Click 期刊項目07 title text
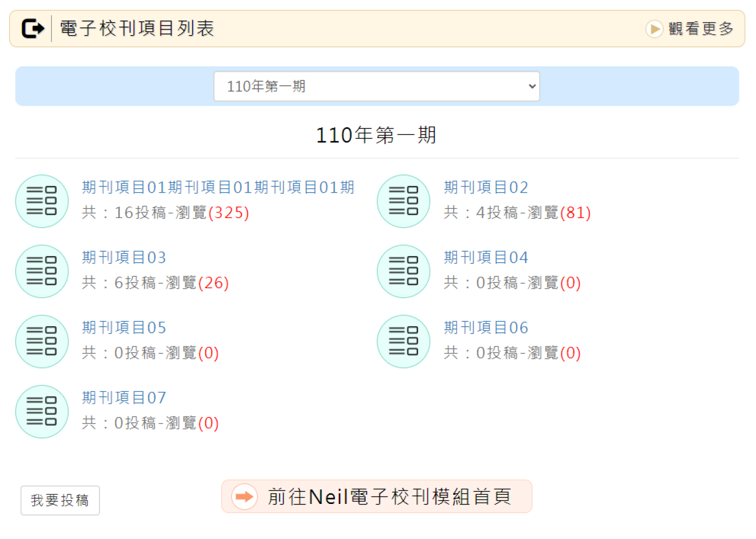Screen dimensions: 756x539 (x=124, y=398)
